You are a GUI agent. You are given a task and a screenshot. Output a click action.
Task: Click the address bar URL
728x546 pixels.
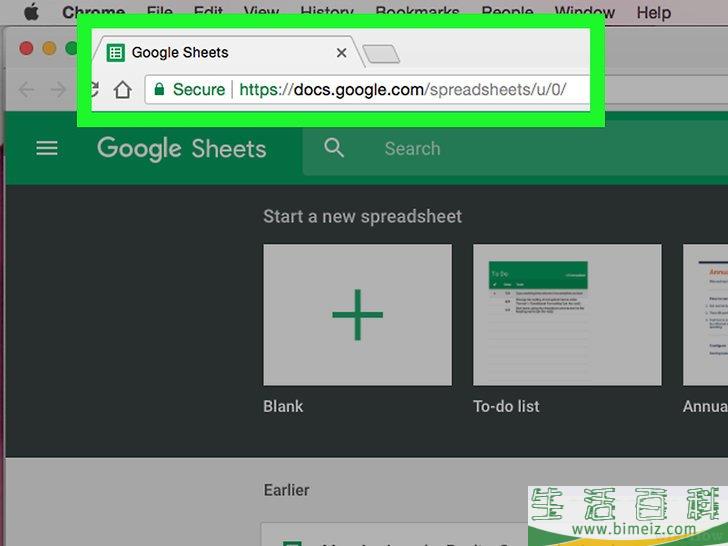pyautogui.click(x=403, y=89)
